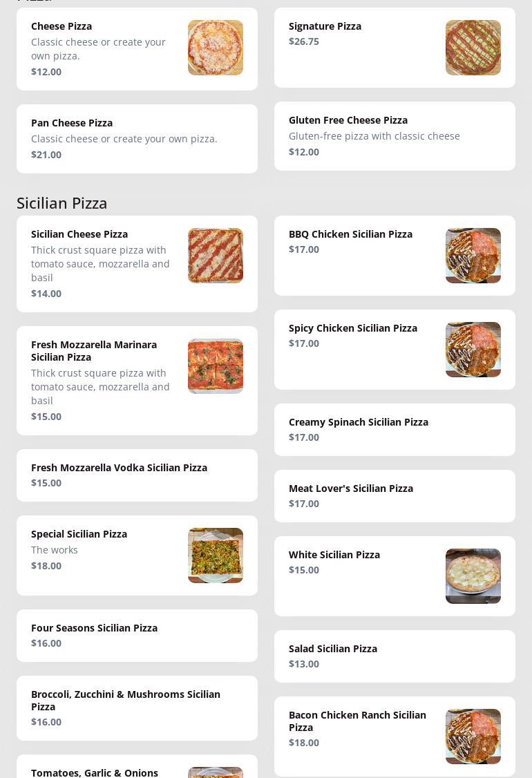This screenshot has width=532, height=778.
Task: Open the Spicy Chicken Sicilian Pizza photo
Action: click(473, 350)
